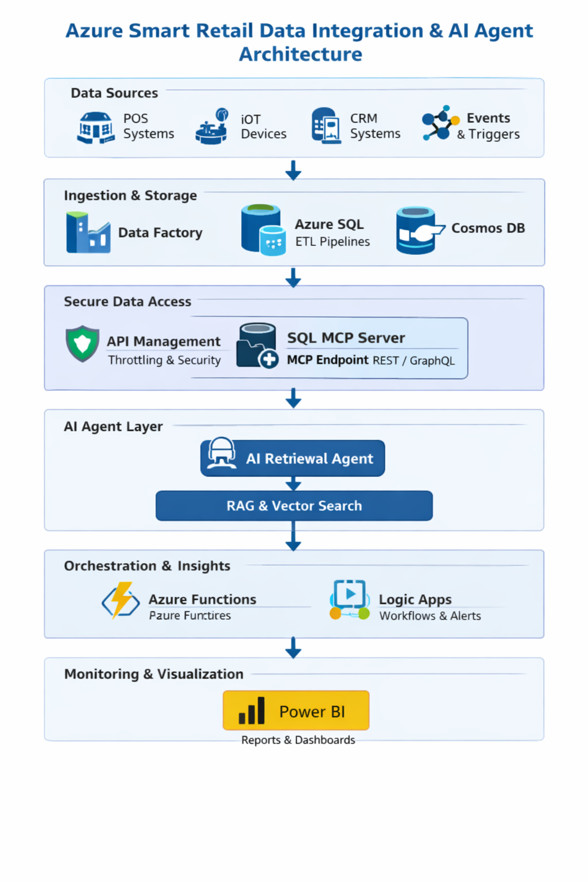Select the Azure SQL database icon
The image size is (588, 882).
[263, 230]
